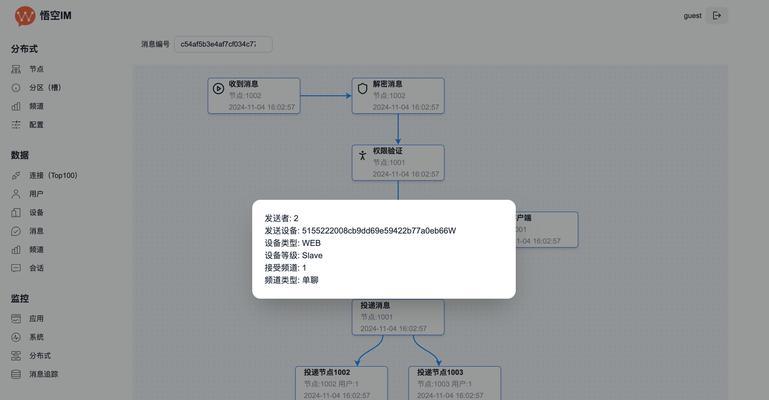
Task: Click the 应用 monitor icon
Action: 16,319
